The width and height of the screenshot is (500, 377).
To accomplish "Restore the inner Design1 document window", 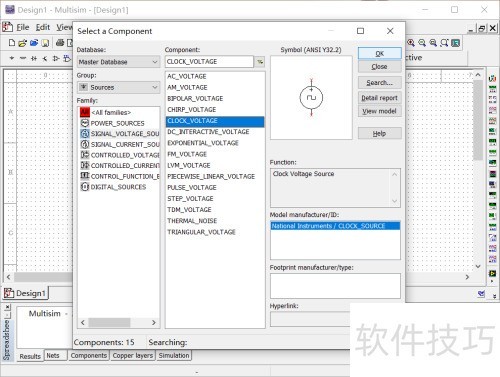I will 482,29.
